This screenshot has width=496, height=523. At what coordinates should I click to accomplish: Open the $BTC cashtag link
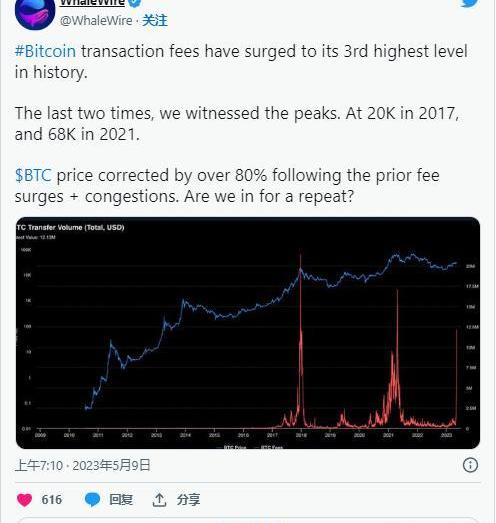pyautogui.click(x=33, y=175)
